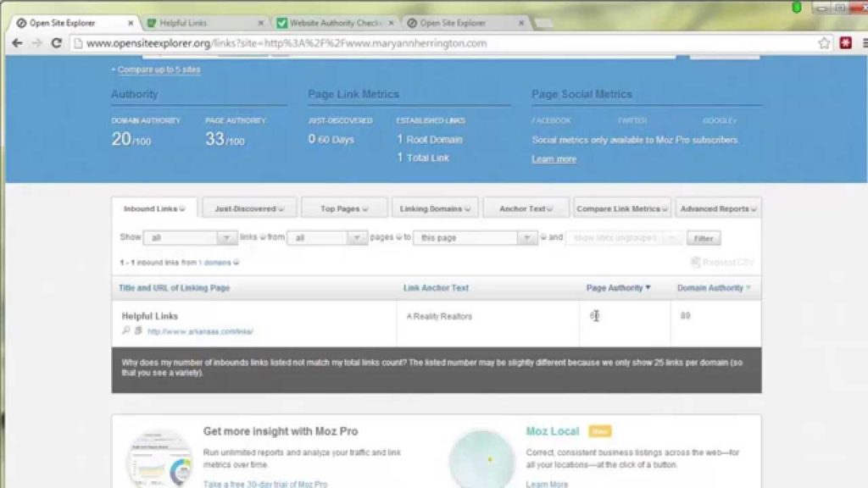This screenshot has height=488, width=868.
Task: Click the Filter button
Action: click(703, 238)
